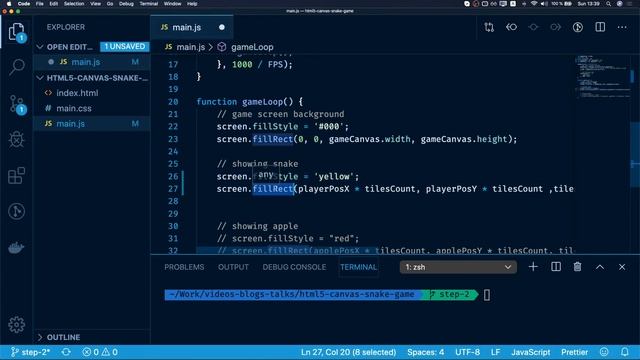The image size is (640, 360).
Task: Open main.css in the file tree
Action: (x=74, y=109)
